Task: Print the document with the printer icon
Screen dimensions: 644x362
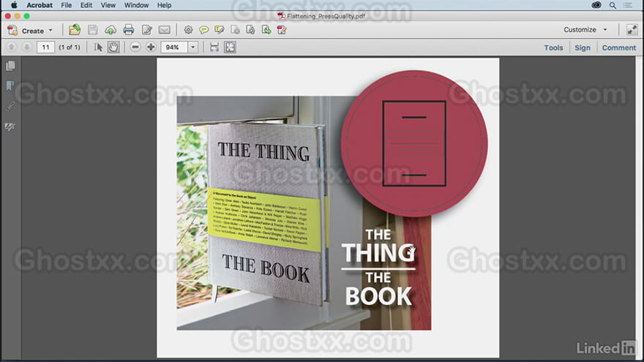Action: [x=129, y=30]
